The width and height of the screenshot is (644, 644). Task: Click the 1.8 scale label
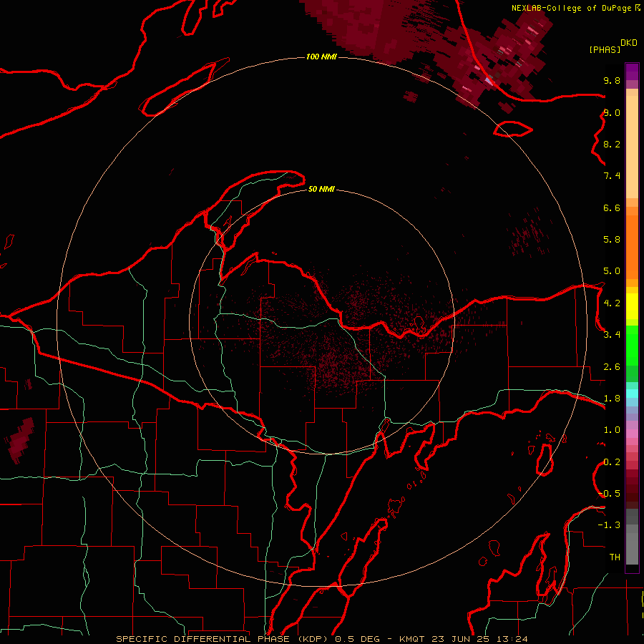(x=612, y=399)
